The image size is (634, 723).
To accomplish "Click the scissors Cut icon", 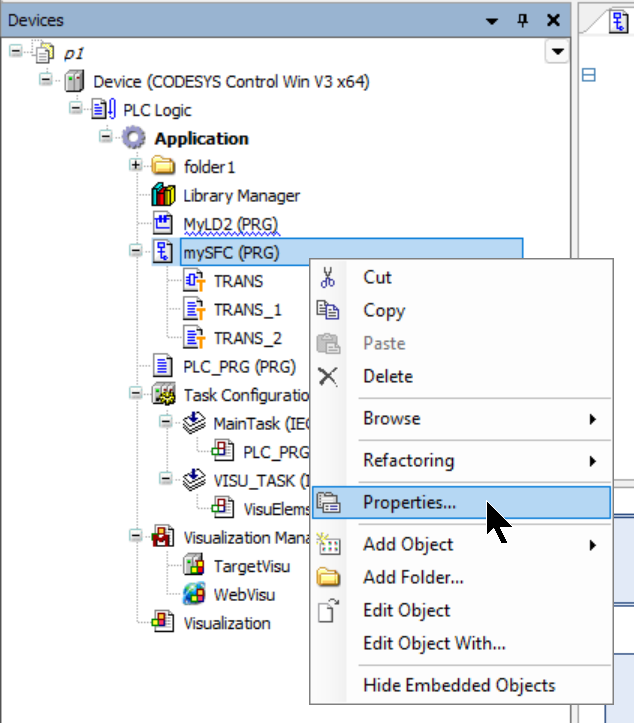I will point(327,277).
